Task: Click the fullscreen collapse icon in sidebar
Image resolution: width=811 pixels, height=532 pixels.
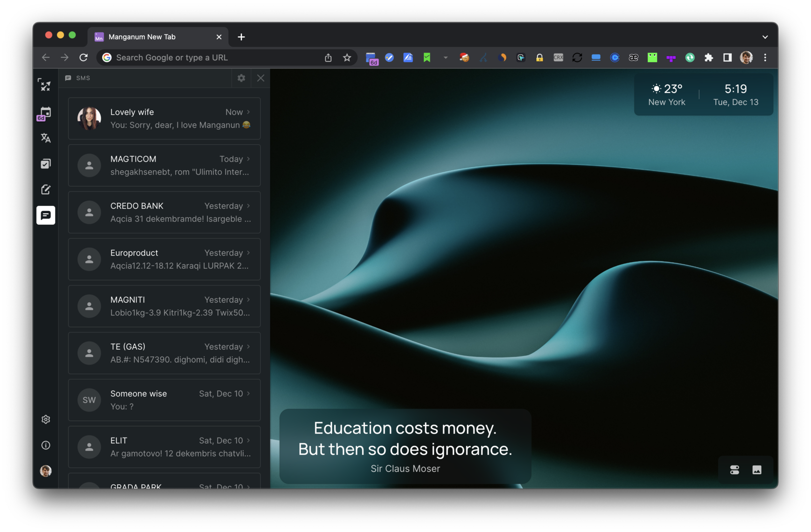Action: pyautogui.click(x=45, y=86)
